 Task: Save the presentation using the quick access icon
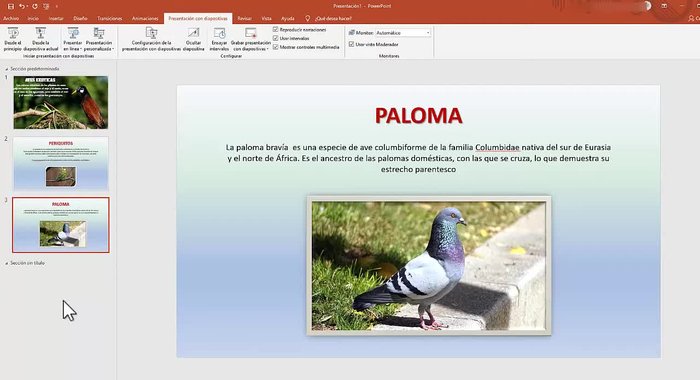tap(11, 6)
